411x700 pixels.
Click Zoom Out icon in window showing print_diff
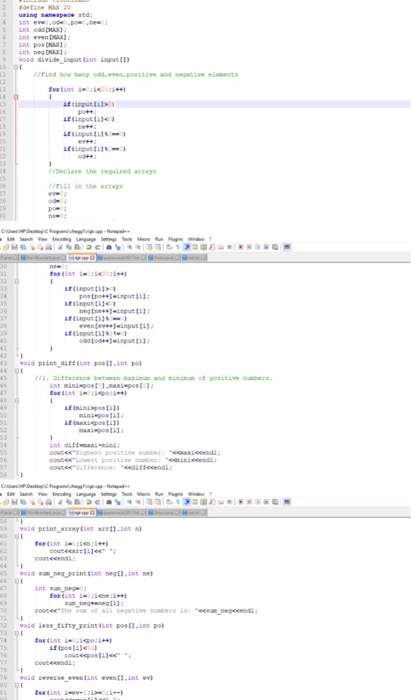point(138,247)
